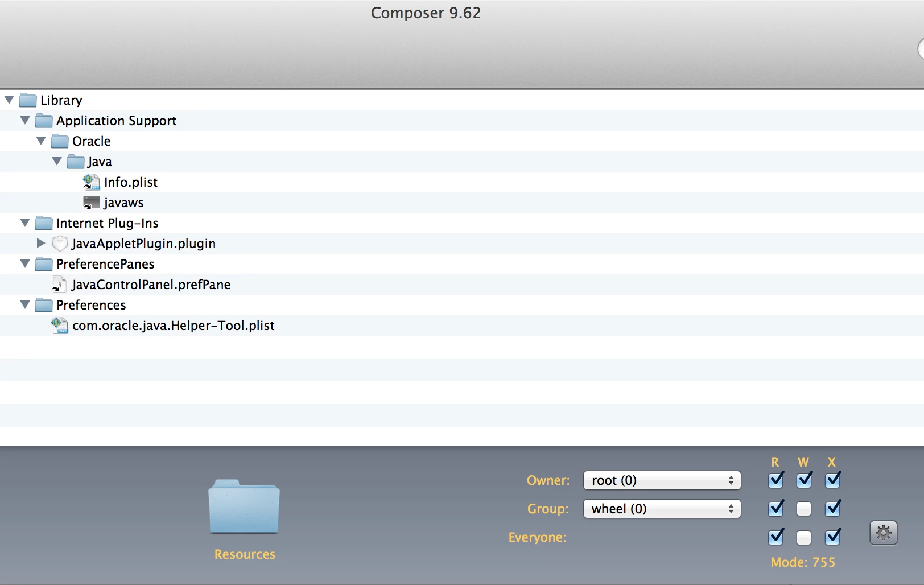Image resolution: width=924 pixels, height=585 pixels.
Task: Open the Group wheel (0) dropdown
Action: pyautogui.click(x=662, y=509)
